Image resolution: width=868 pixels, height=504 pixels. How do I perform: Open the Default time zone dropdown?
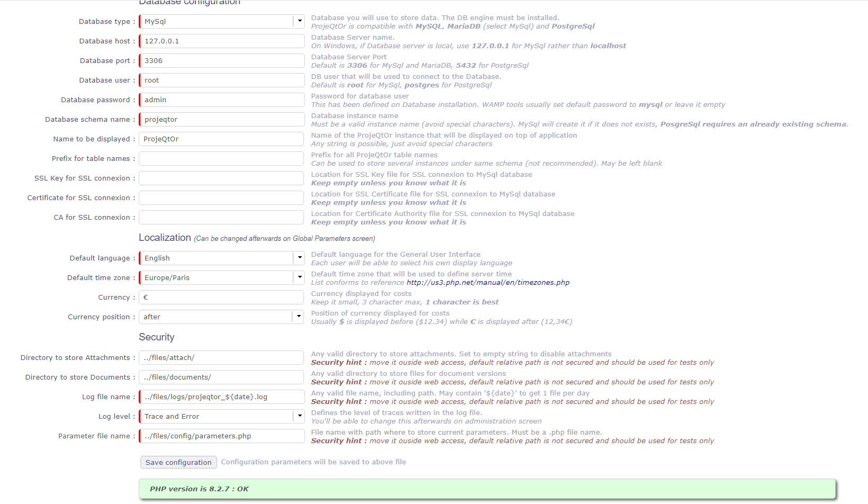click(299, 277)
